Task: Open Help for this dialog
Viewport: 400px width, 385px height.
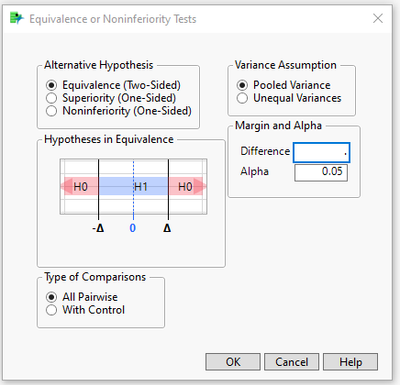Action: point(351,362)
